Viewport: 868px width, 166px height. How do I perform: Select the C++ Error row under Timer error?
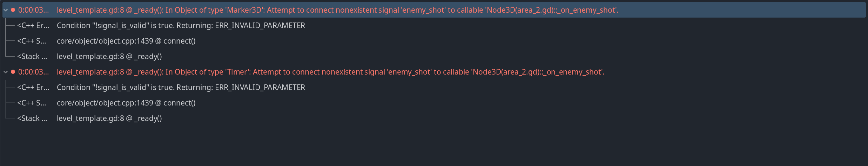click(x=434, y=87)
